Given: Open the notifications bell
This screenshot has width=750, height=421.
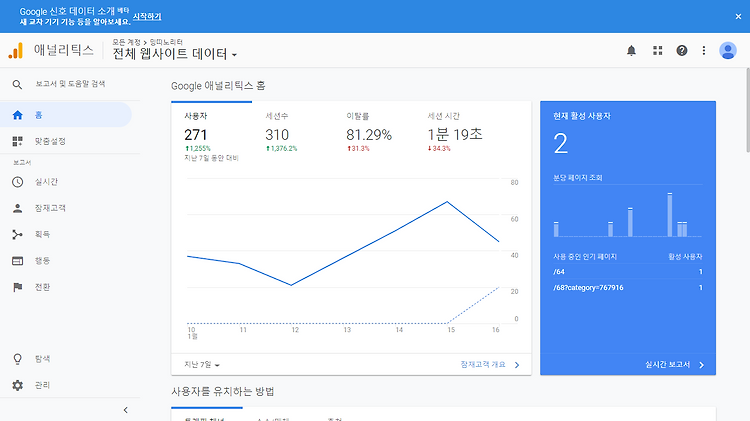Looking at the screenshot, I should 631,50.
